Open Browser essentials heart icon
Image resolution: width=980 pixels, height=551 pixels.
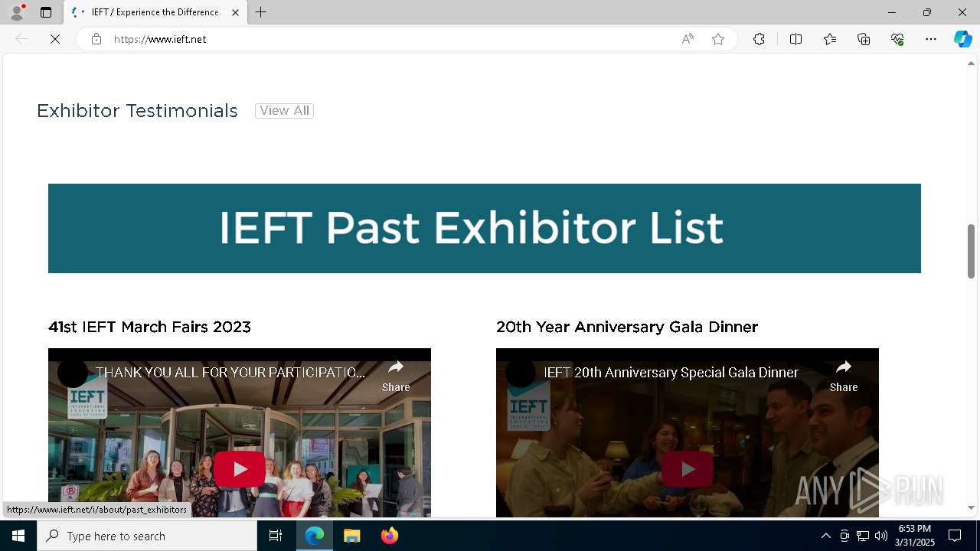(x=897, y=39)
